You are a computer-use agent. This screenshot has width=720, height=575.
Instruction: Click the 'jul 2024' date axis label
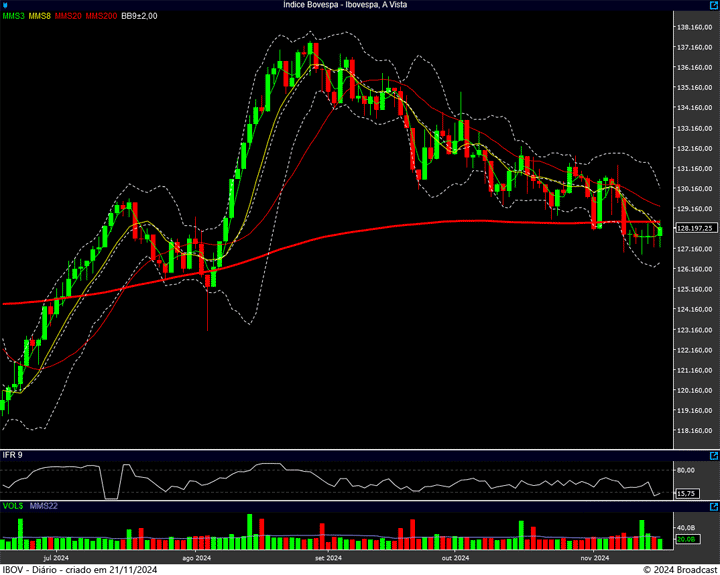[x=55, y=557]
